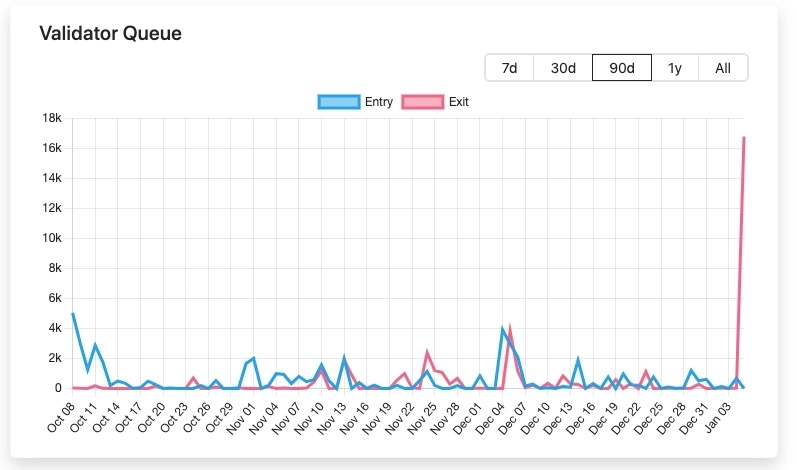Click the pink Exit peak near Dec 05
Screen dimensions: 797x470
coord(511,328)
